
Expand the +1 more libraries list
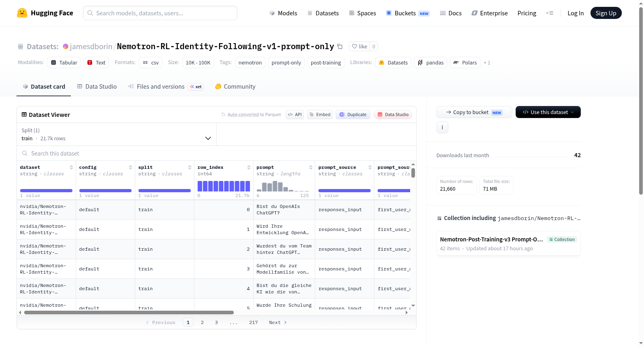[487, 62]
